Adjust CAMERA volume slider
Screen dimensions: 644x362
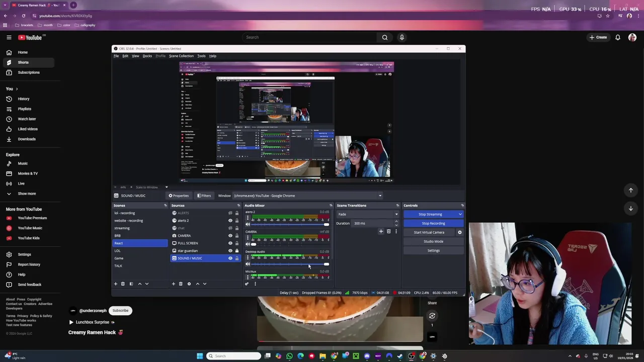click(x=289, y=244)
